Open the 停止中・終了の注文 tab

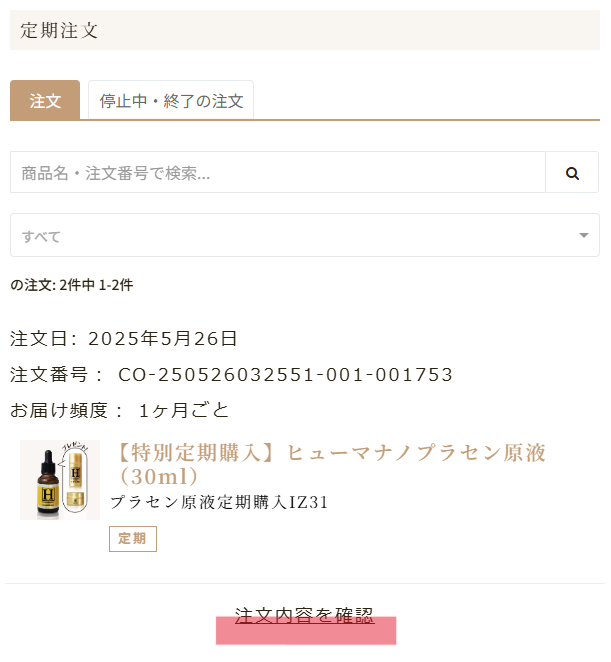click(x=171, y=101)
